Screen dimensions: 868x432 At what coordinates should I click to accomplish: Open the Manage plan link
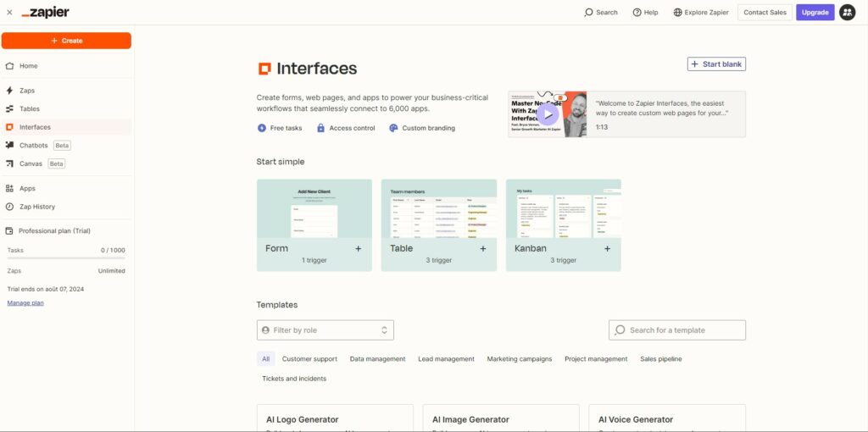[25, 303]
